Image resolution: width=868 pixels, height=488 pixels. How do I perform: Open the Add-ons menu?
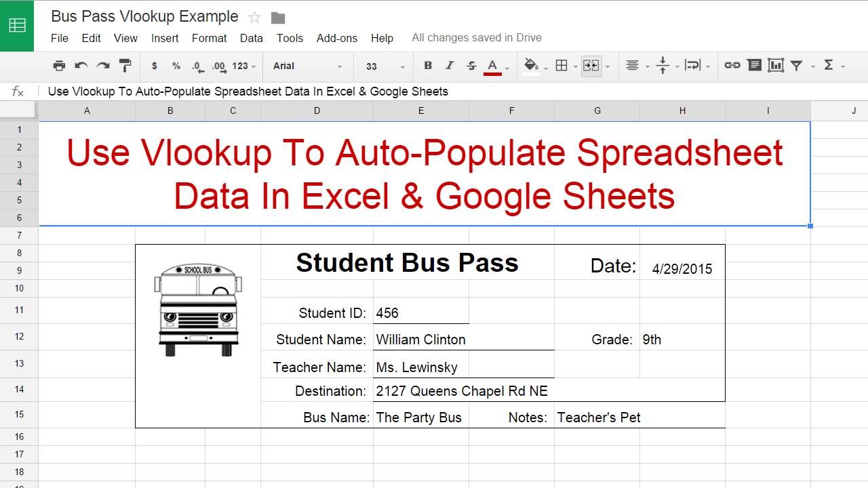pyautogui.click(x=336, y=38)
